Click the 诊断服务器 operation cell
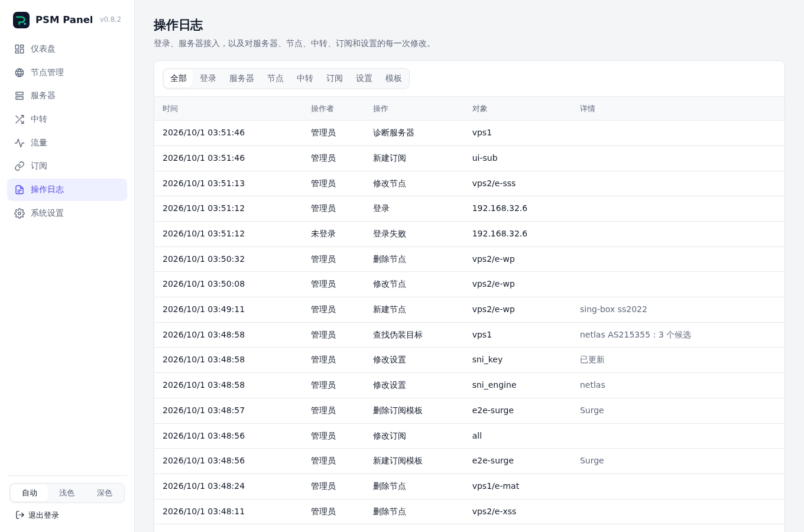Screen dimensions: 804x532 pos(394,133)
